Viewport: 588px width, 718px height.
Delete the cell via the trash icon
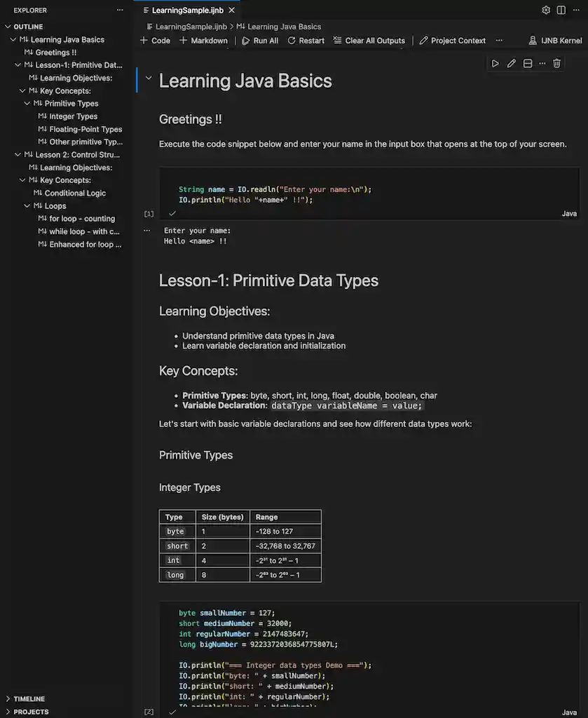(x=557, y=63)
